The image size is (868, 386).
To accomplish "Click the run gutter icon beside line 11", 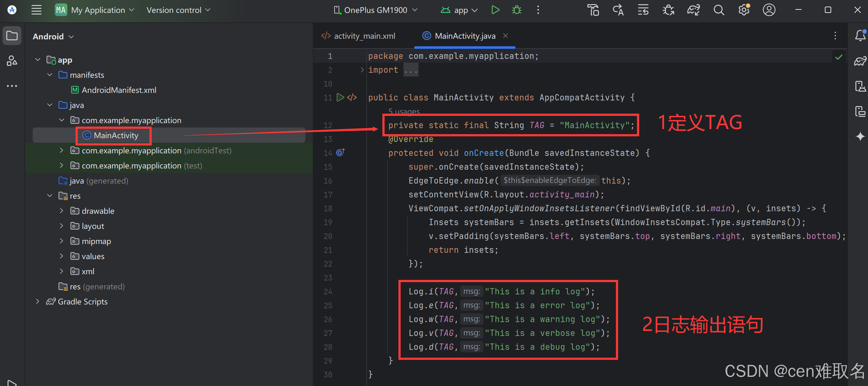I will (340, 97).
